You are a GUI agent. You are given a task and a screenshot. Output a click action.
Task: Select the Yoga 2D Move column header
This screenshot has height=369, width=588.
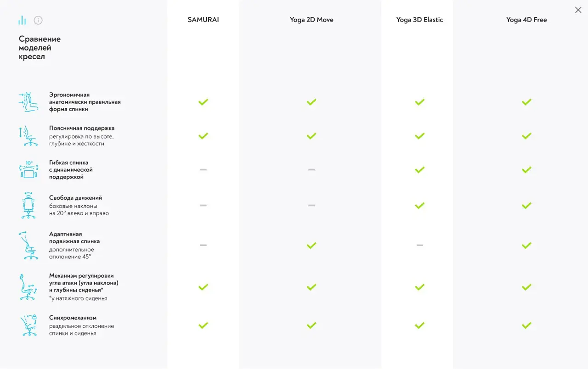tap(311, 20)
